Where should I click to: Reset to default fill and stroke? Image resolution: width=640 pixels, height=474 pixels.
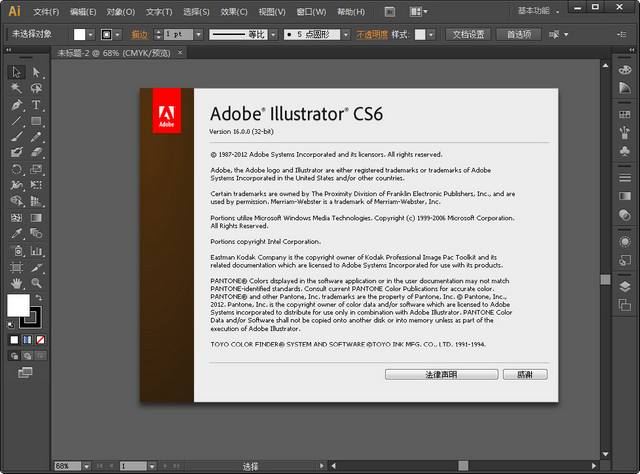click(x=11, y=325)
